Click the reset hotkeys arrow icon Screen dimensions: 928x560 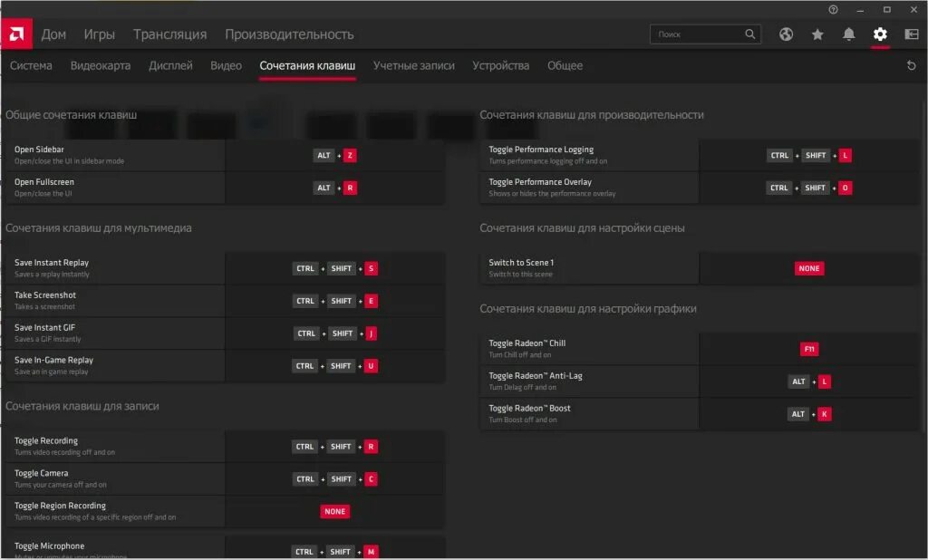click(912, 66)
